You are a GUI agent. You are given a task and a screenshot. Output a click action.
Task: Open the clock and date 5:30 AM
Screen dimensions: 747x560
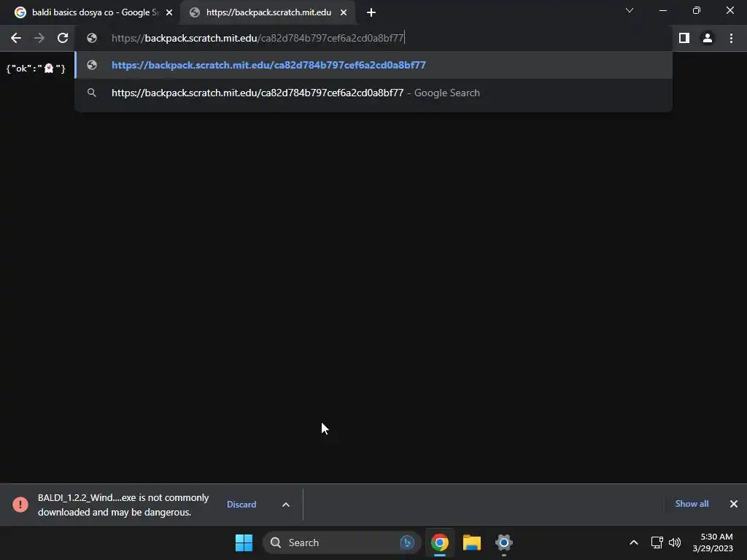[713, 542]
